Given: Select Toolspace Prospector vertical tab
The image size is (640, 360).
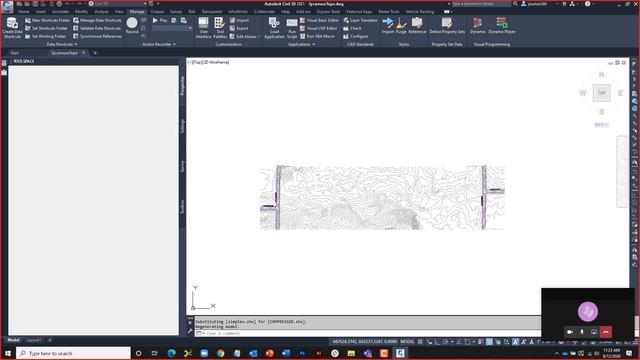Looking at the screenshot, I should [x=182, y=85].
